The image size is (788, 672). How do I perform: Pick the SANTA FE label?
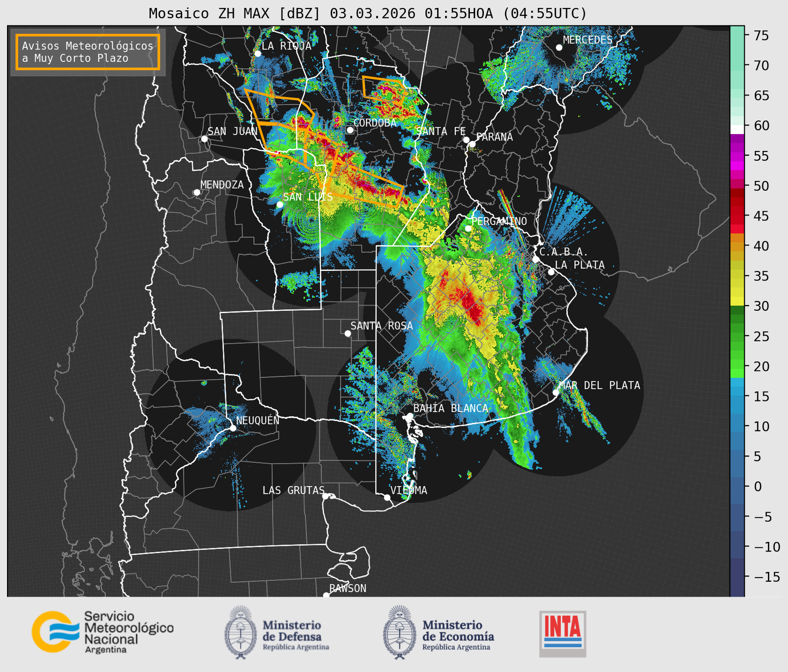[440, 131]
